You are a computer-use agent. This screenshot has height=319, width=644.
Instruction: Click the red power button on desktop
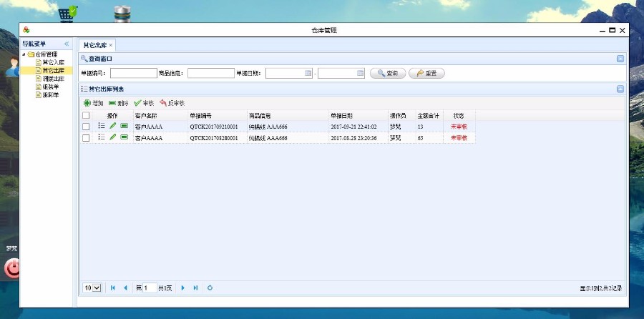coord(12,269)
